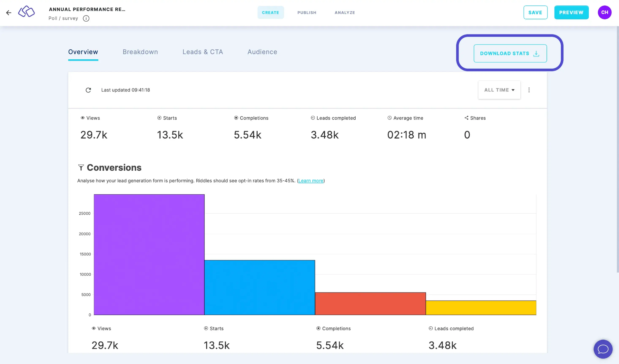Image resolution: width=619 pixels, height=364 pixels.
Task: Open the three-dot options menu
Action: [529, 90]
